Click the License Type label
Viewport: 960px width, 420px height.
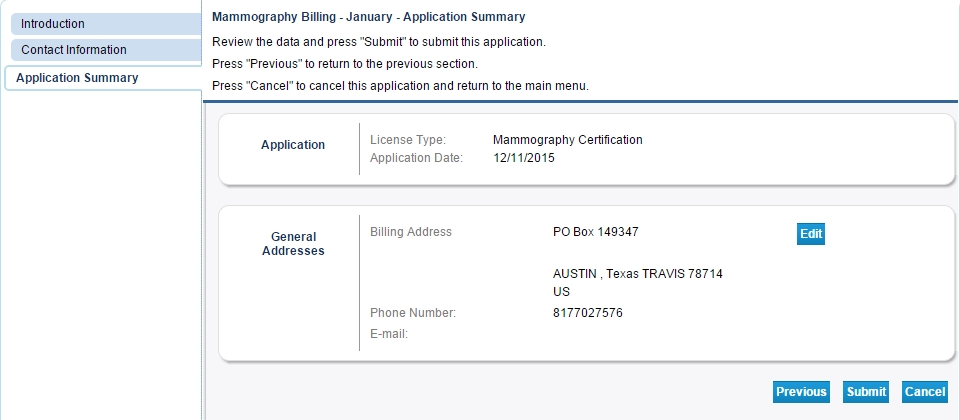tap(408, 140)
